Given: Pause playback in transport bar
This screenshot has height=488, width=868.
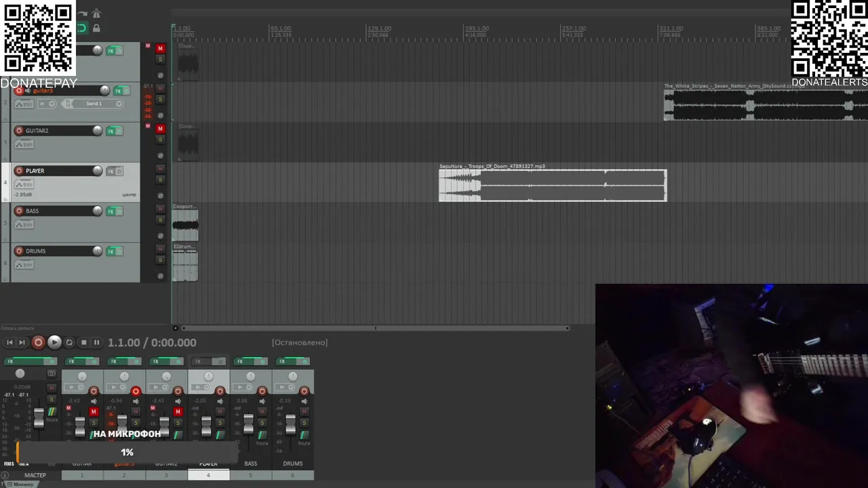Looking at the screenshot, I should point(96,343).
